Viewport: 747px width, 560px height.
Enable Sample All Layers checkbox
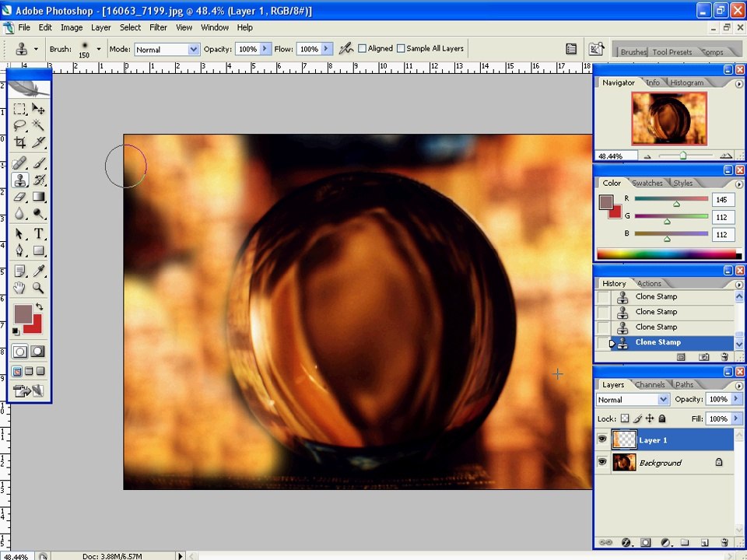401,48
